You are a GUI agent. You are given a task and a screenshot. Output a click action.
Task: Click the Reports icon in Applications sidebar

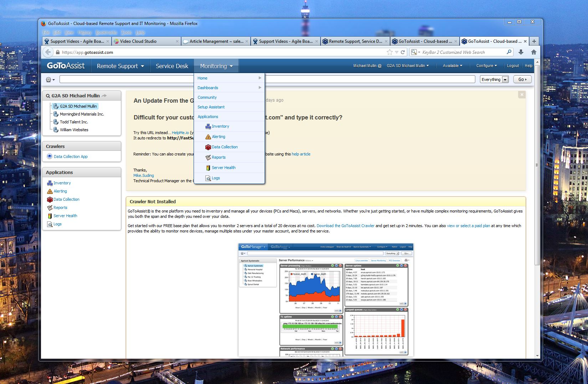pyautogui.click(x=50, y=208)
